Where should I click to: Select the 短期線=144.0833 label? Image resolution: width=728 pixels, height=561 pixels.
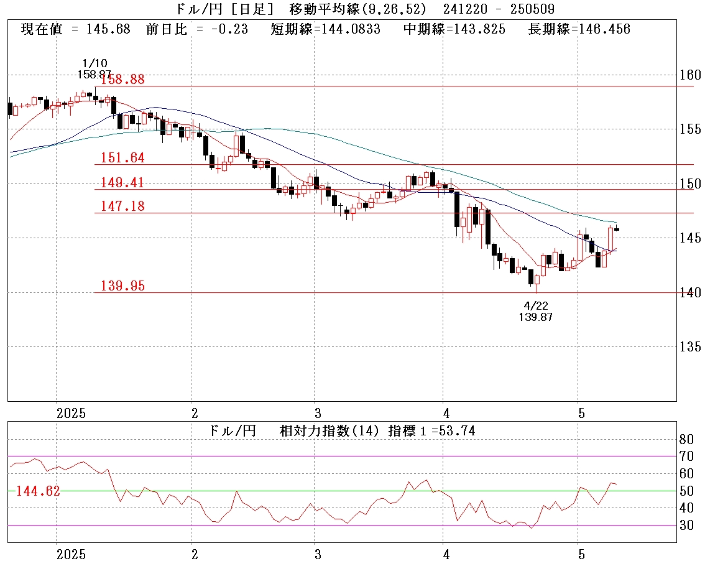[326, 29]
